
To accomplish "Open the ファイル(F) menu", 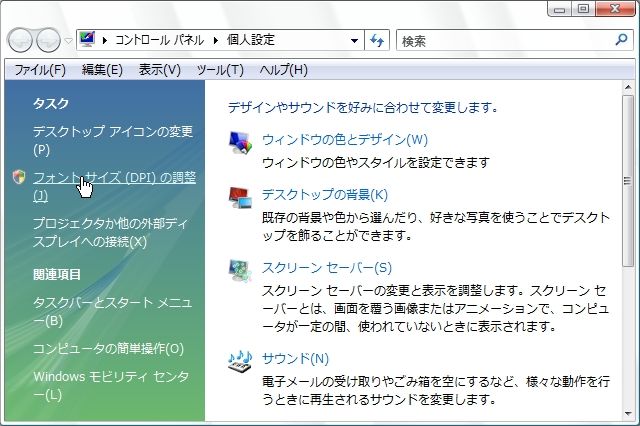I will click(40, 70).
